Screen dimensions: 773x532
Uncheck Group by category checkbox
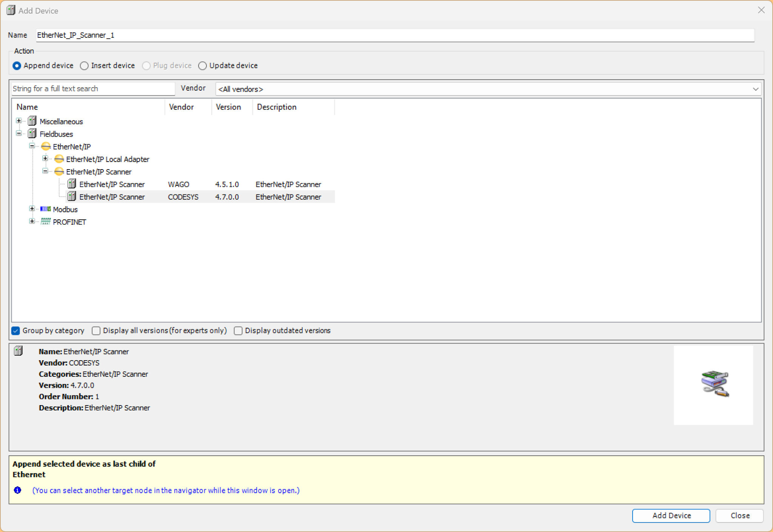coord(16,331)
